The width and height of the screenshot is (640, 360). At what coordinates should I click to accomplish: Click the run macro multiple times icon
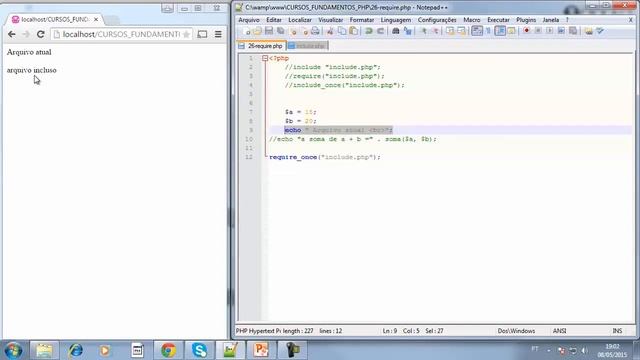pos(561,31)
